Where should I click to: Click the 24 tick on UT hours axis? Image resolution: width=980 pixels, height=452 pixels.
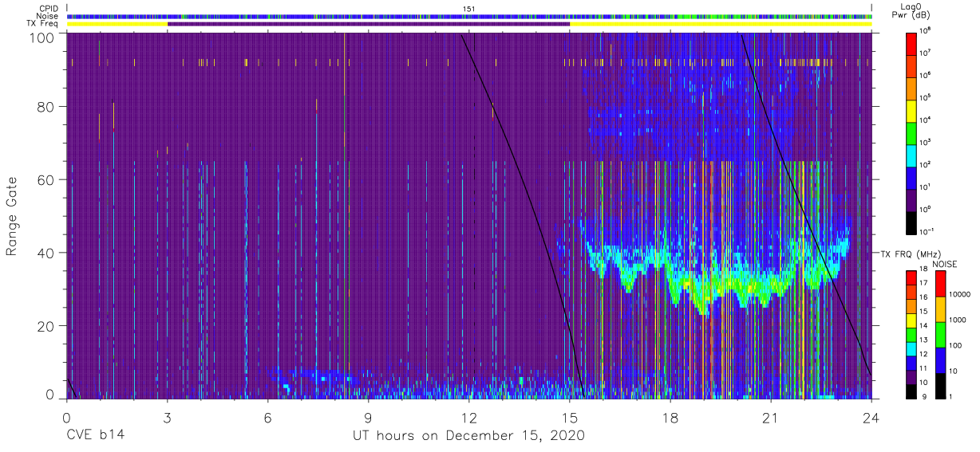pos(871,417)
